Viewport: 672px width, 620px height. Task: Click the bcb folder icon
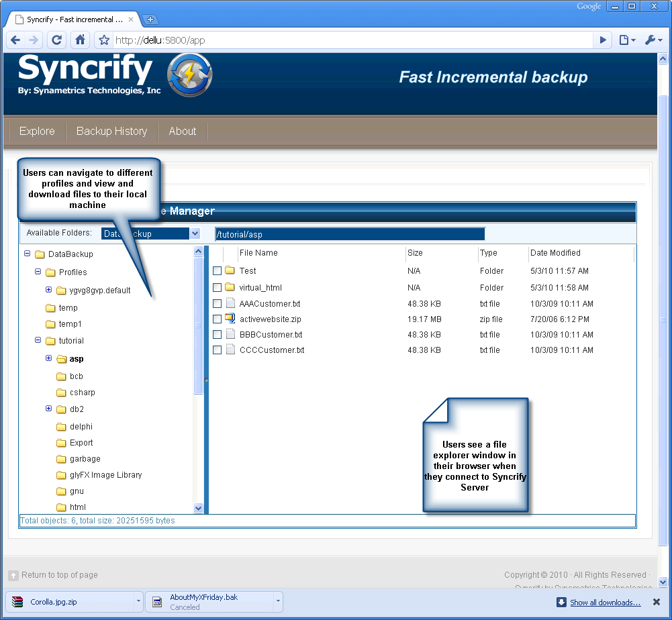point(61,376)
